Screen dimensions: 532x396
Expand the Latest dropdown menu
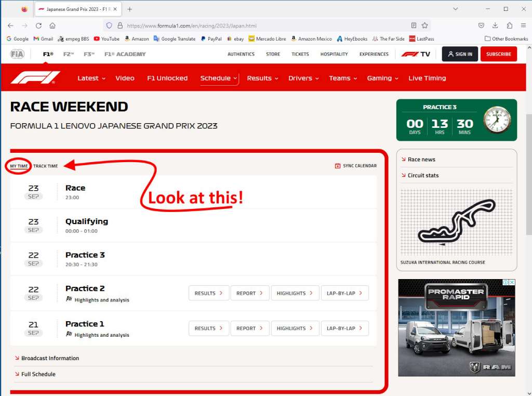[x=91, y=78]
